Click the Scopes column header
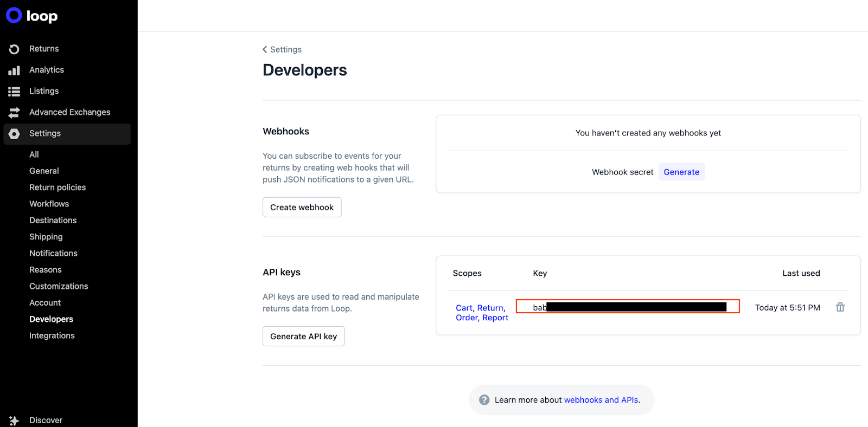The width and height of the screenshot is (868, 427). [x=467, y=273]
